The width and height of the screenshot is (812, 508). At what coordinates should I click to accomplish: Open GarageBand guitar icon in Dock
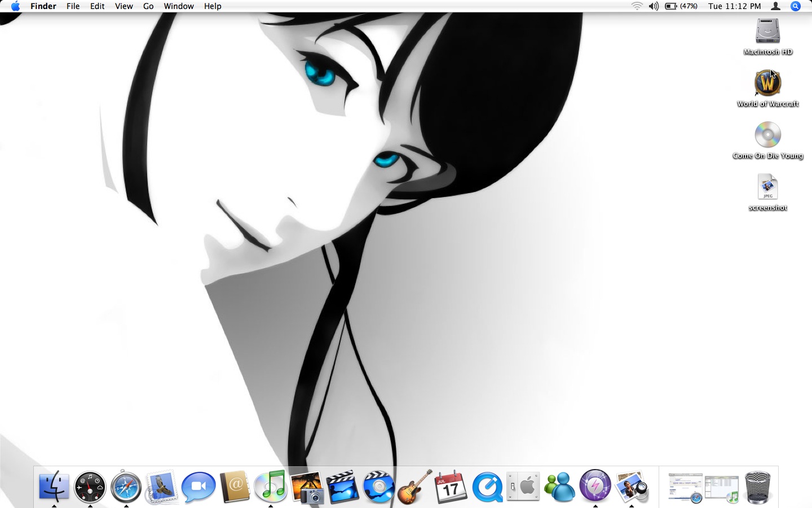pos(415,487)
